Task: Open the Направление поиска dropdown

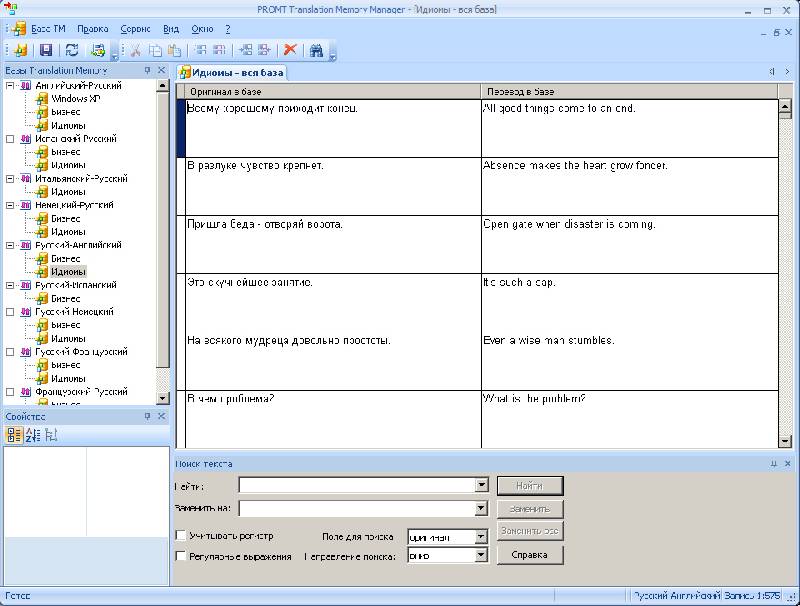Action: tap(481, 555)
